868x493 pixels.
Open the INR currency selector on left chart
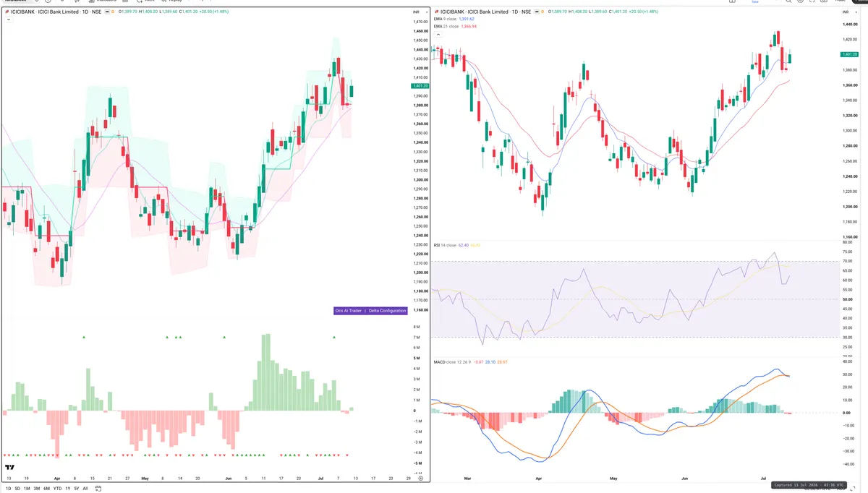coord(420,12)
